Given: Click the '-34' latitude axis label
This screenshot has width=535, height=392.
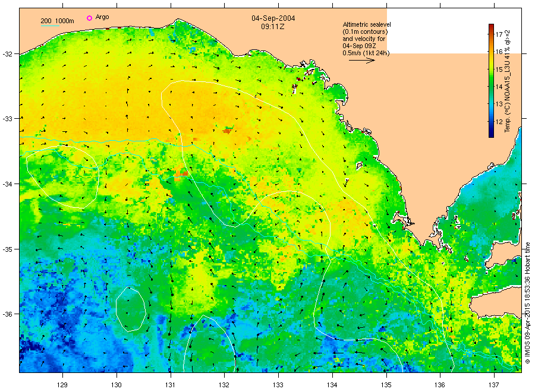Looking at the screenshot, I should (8, 184).
